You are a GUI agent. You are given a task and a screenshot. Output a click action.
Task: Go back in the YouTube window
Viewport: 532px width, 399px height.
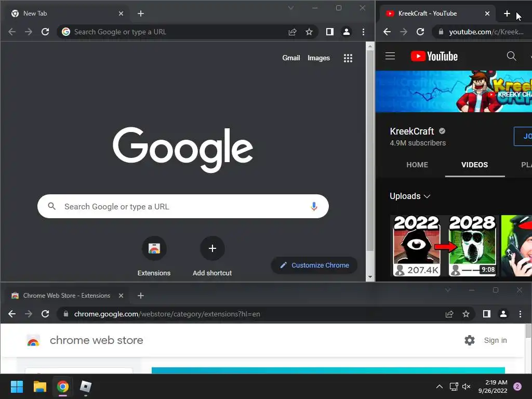point(387,32)
